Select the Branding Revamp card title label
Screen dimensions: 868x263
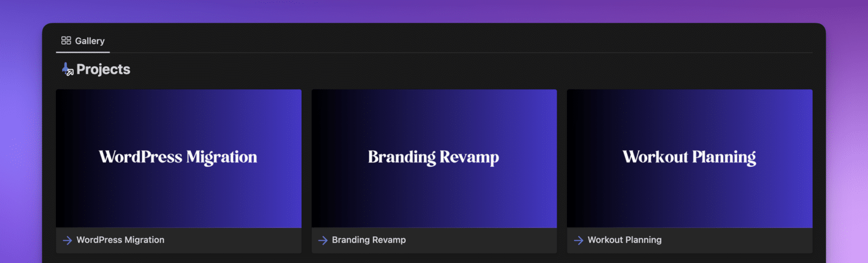369,240
